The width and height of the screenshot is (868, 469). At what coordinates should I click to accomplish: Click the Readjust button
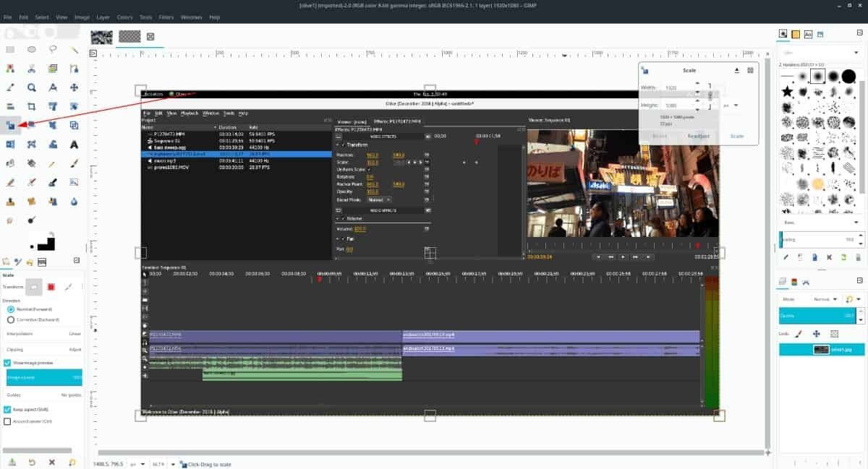point(698,136)
